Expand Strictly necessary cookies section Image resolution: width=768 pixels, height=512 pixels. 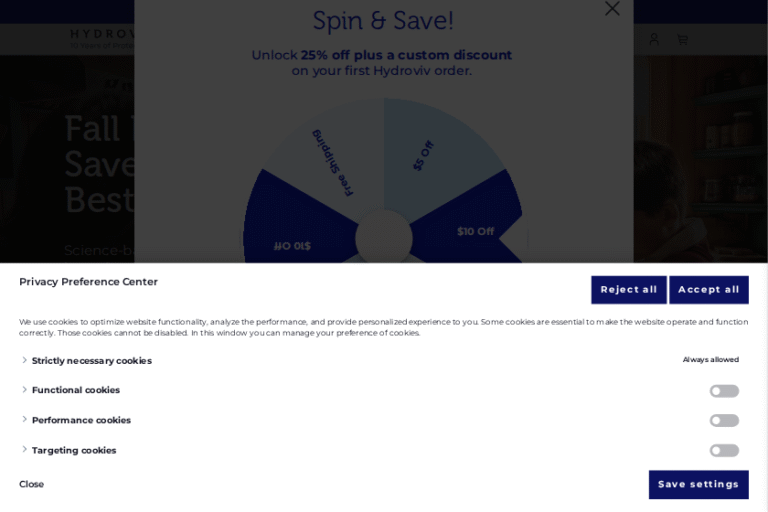[x=25, y=361]
